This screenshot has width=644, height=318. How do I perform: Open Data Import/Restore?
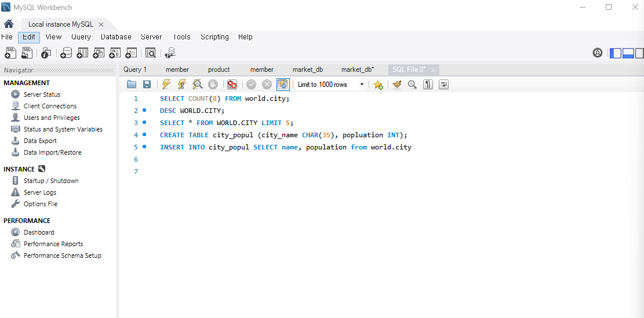[x=53, y=152]
